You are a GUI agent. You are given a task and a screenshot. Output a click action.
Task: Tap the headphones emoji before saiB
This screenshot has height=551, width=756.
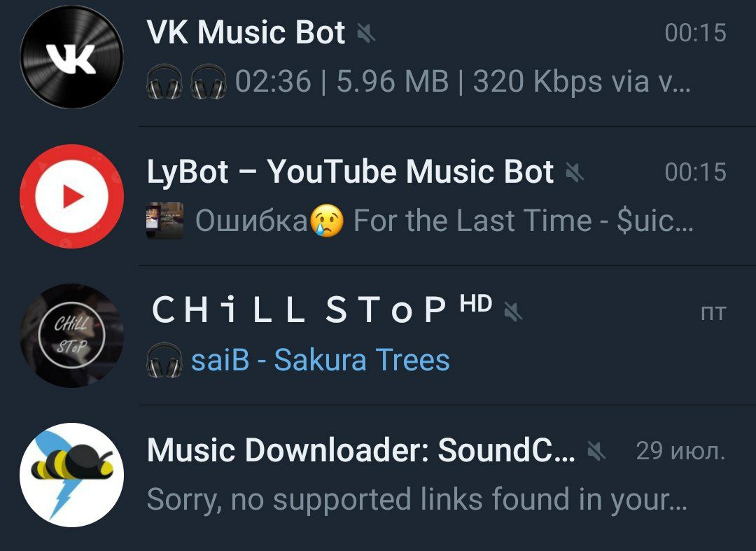(x=164, y=360)
